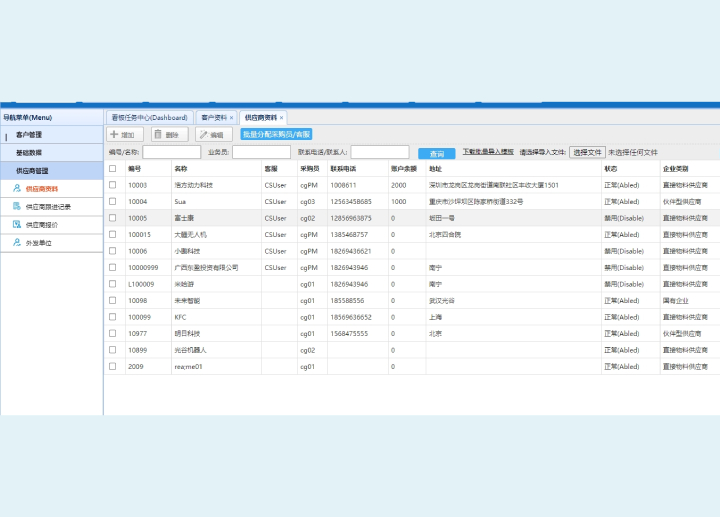
Task: Collapse the 供应商管理 menu section
Action: click(x=32, y=171)
